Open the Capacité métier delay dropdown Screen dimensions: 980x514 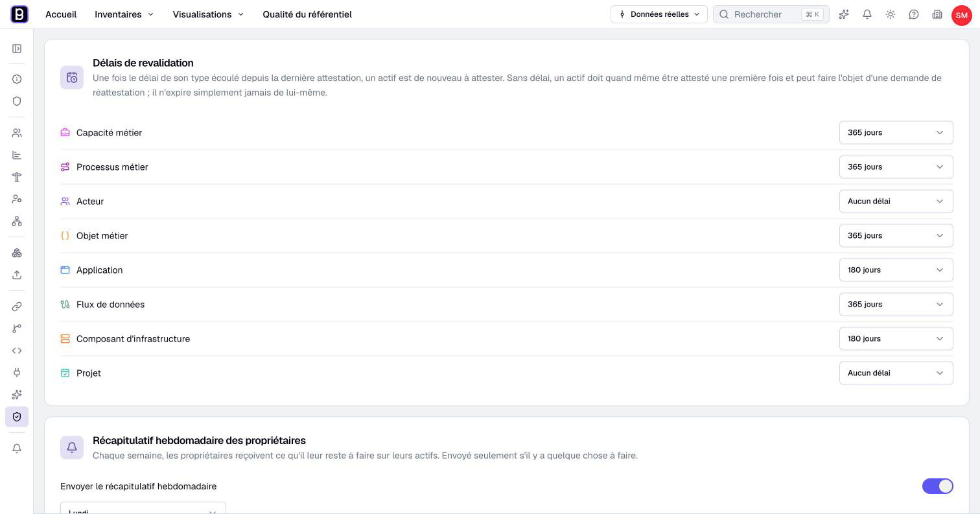(896, 133)
